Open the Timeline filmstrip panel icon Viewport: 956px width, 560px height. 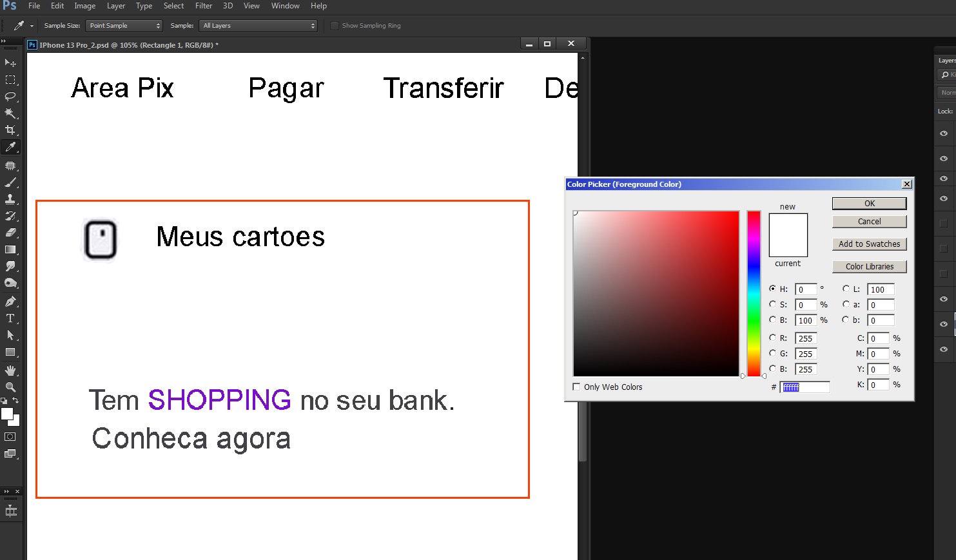[x=11, y=511]
